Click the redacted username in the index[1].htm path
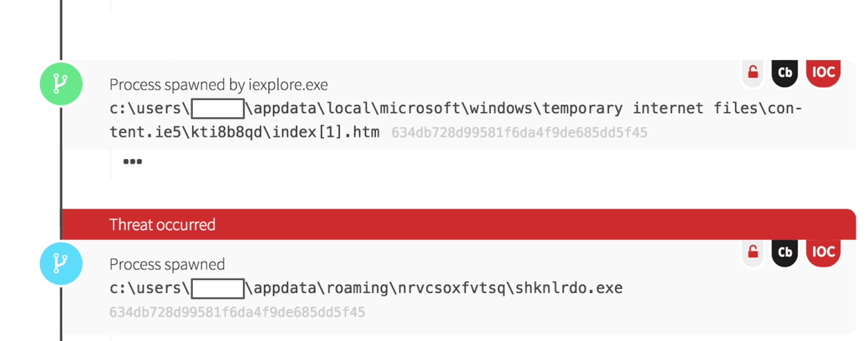Screen dimensions: 868x341 (218, 108)
